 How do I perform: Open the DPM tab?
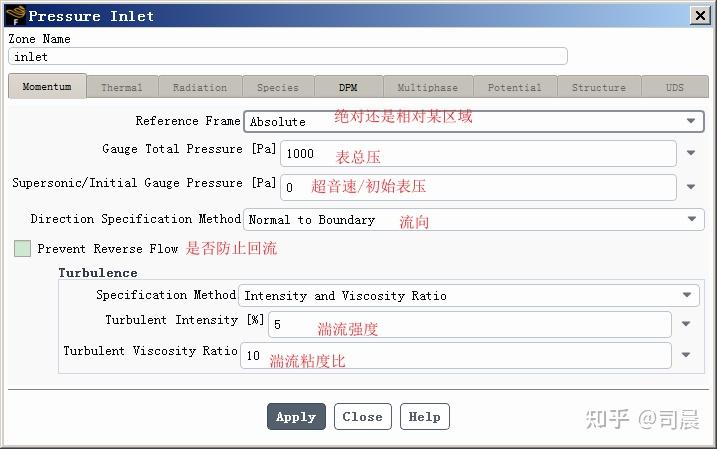[348, 87]
